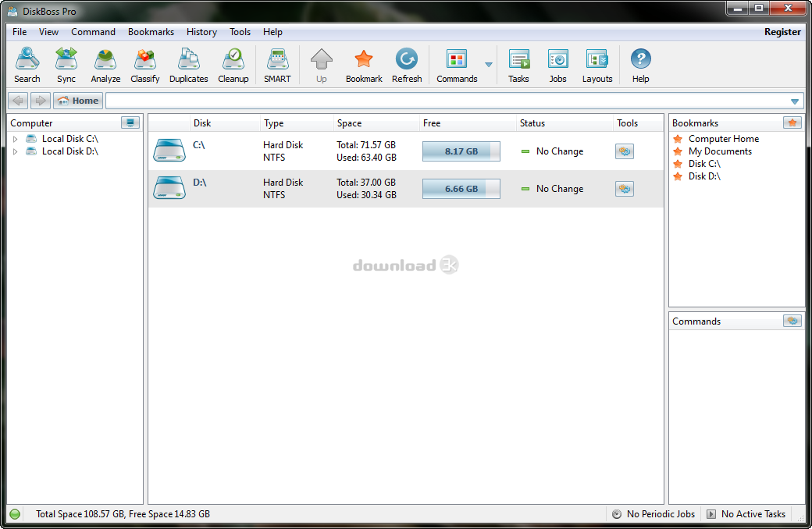812x529 pixels.
Task: Open the address bar history dropdown
Action: click(x=794, y=101)
